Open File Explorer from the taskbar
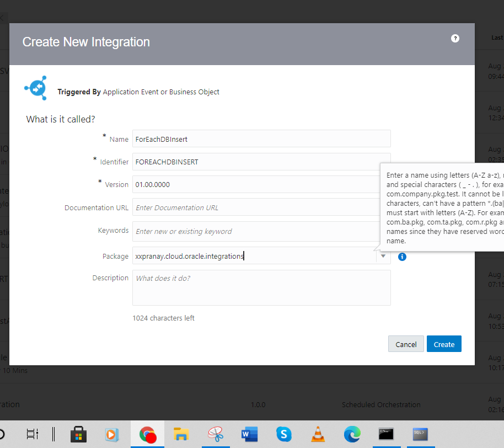The image size is (504, 448). click(x=181, y=434)
